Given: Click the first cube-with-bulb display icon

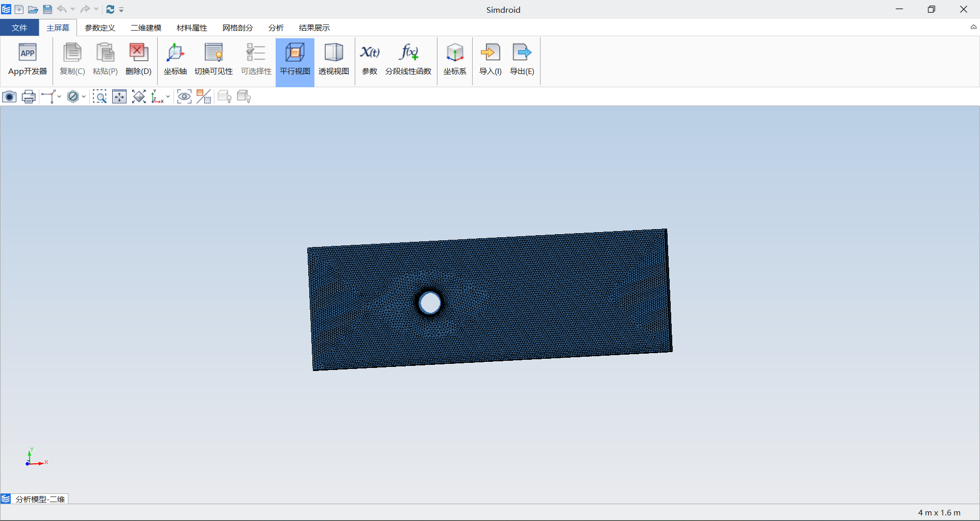Looking at the screenshot, I should [225, 96].
